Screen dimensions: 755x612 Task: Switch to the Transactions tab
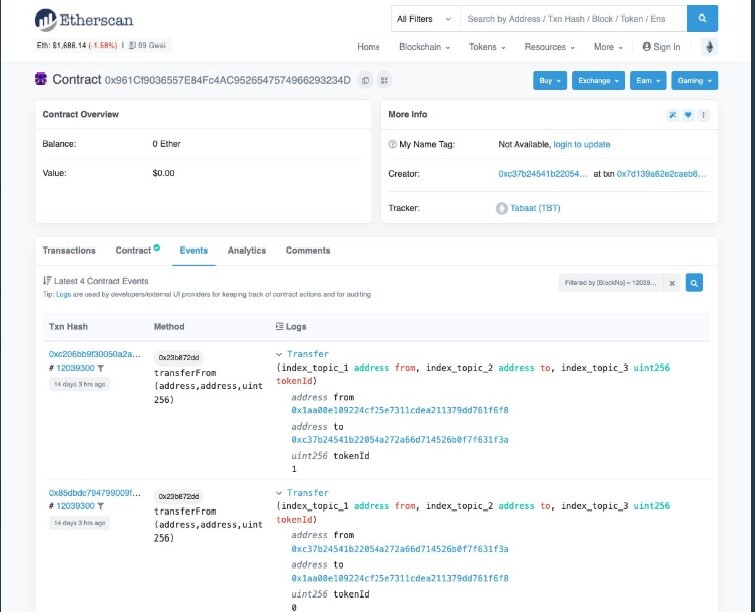click(69, 250)
